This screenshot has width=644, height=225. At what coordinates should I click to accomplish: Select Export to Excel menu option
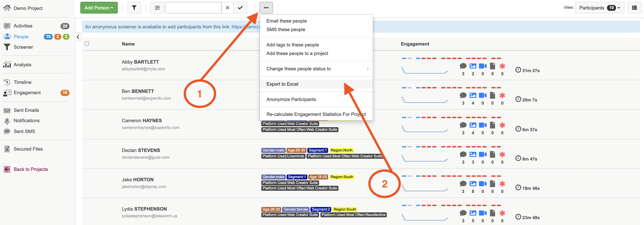(x=282, y=84)
